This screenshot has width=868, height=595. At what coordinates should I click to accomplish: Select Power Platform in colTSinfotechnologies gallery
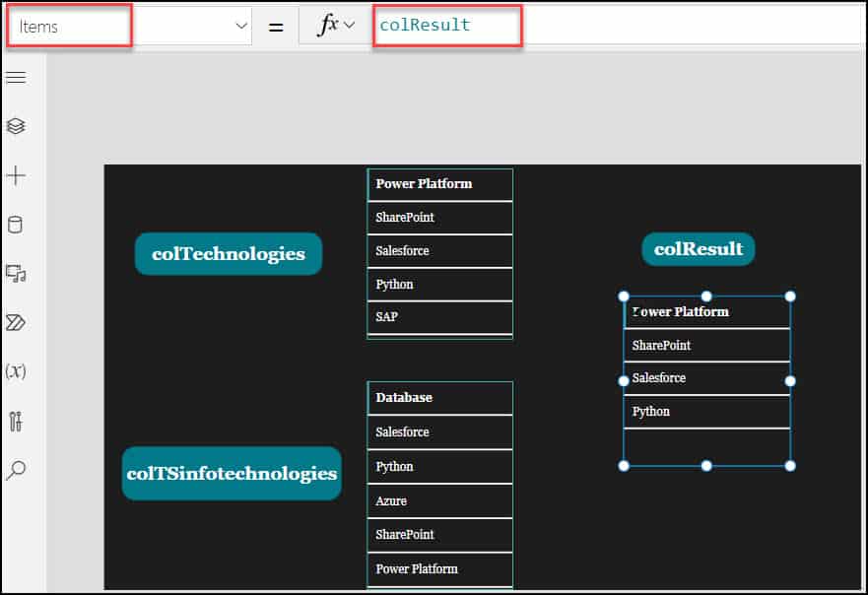click(x=440, y=569)
